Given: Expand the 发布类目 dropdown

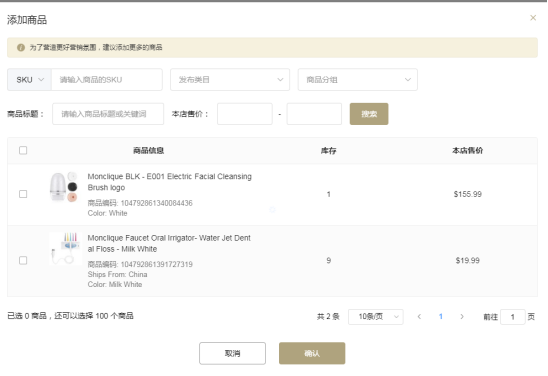Looking at the screenshot, I should pos(230,80).
